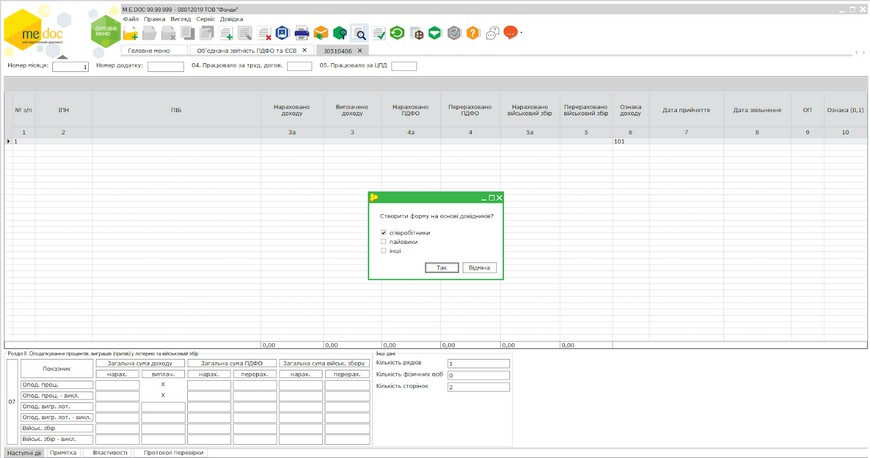This screenshot has width=870, height=458.
Task: Confirm dialog with the Так button
Action: pyautogui.click(x=441, y=268)
